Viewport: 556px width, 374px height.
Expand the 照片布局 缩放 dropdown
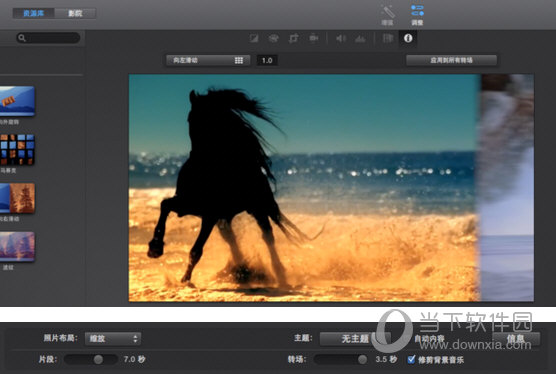coord(113,339)
